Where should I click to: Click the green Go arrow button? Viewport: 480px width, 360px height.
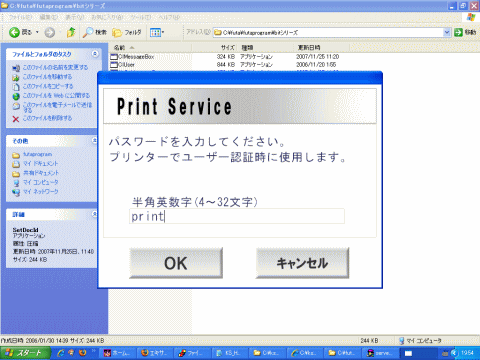tap(459, 32)
